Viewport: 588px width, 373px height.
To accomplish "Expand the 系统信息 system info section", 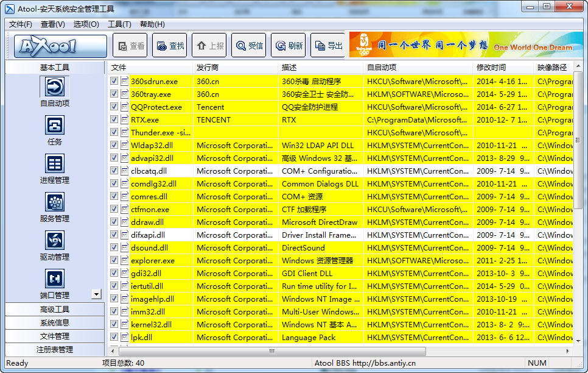I will 55,322.
